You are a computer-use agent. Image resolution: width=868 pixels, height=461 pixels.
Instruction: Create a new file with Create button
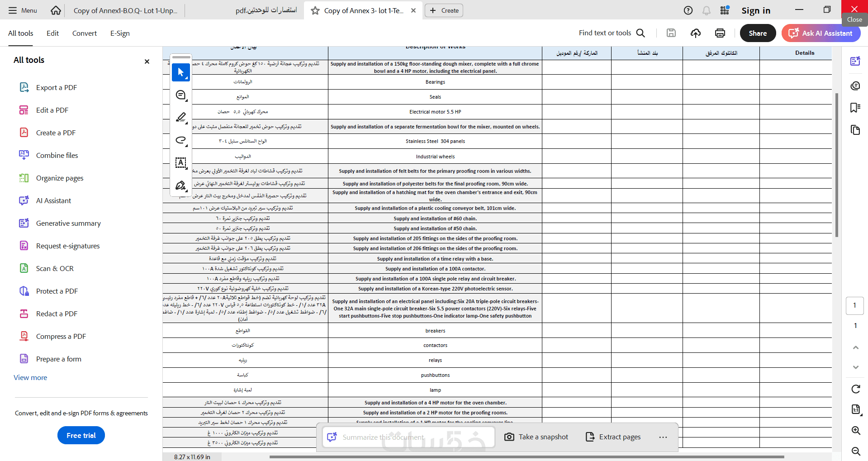[444, 10]
